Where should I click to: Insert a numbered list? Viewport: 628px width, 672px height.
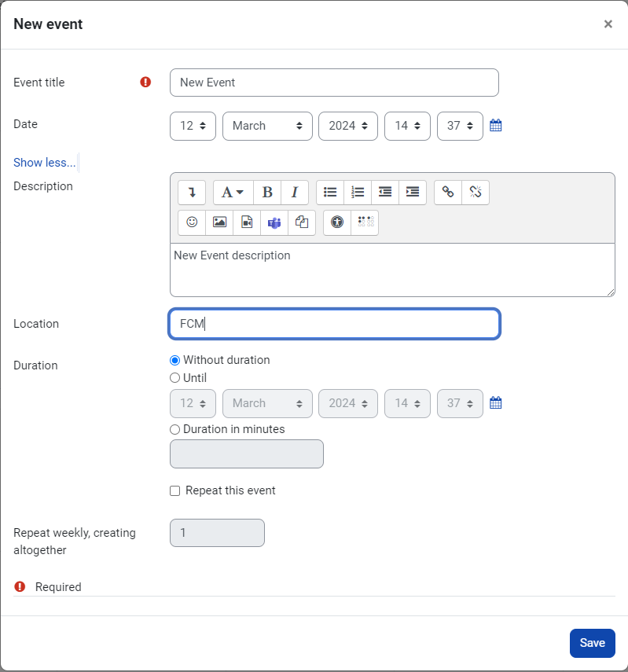pos(358,193)
